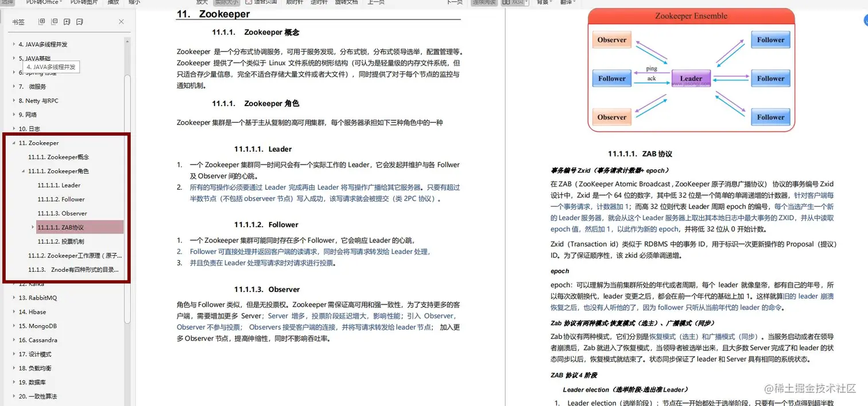Click the '11. Zookeeper' page heading
Screen dimensions: 868x406
214,14
